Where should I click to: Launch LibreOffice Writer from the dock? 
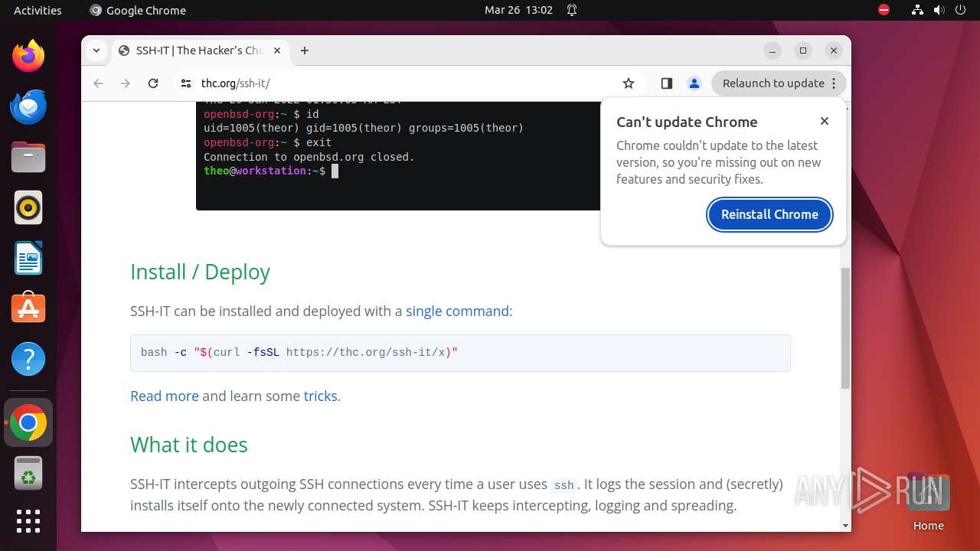click(28, 258)
